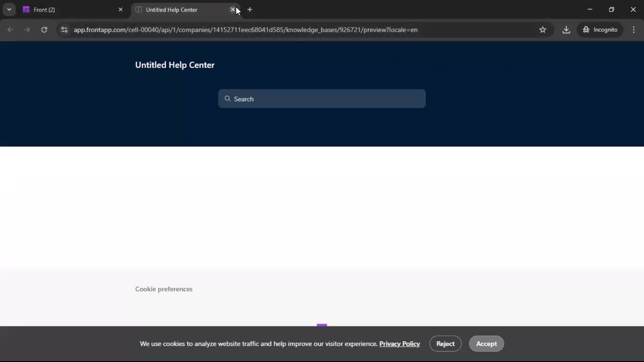644x362 pixels.
Task: Open the tab search dropdown arrow
Action: coord(9,9)
